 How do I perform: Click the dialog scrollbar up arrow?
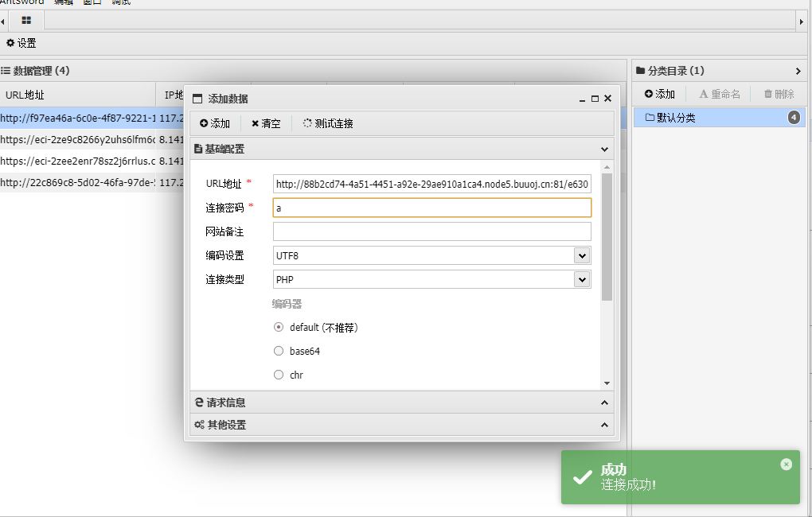(x=607, y=167)
